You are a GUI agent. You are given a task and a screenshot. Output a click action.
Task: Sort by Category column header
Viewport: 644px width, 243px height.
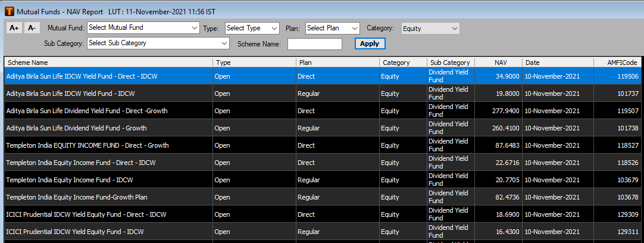[x=403, y=63]
